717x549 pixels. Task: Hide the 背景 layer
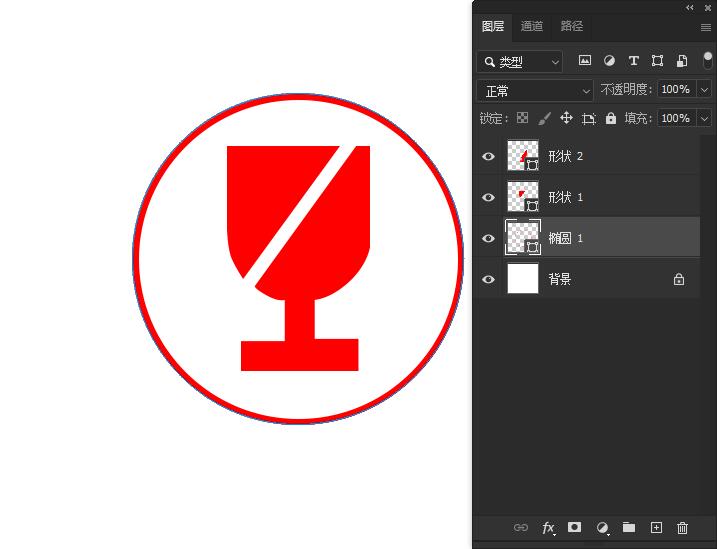pos(488,279)
